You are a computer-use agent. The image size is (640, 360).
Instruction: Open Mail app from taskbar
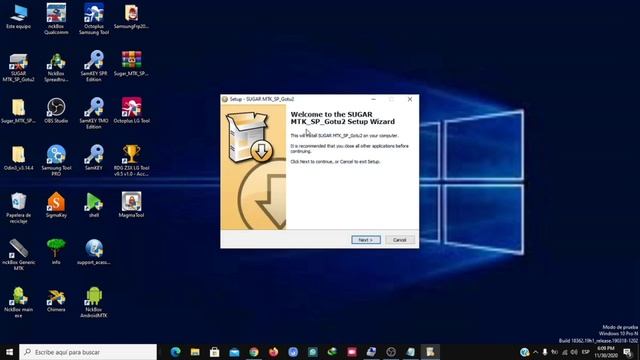pos(234,352)
